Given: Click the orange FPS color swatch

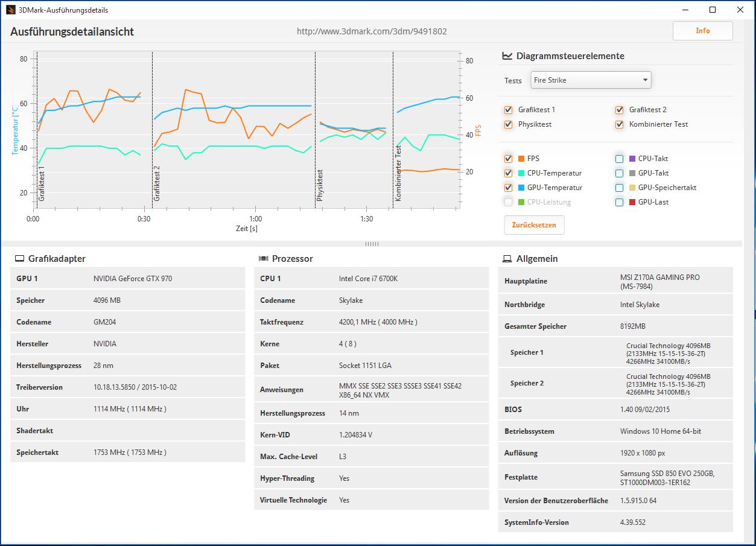Looking at the screenshot, I should coord(521,159).
